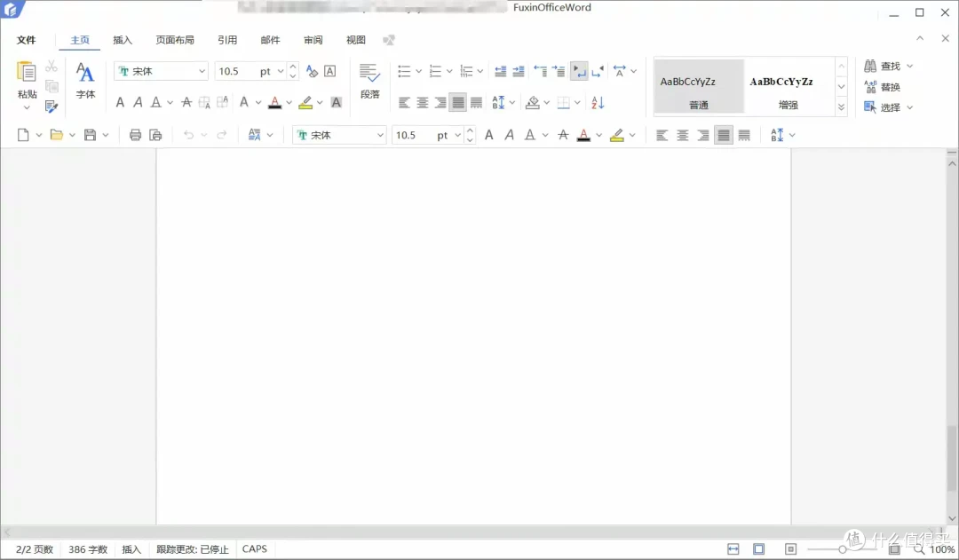This screenshot has width=959, height=560.
Task: Click the print icon in quick toolbar
Action: tap(135, 135)
